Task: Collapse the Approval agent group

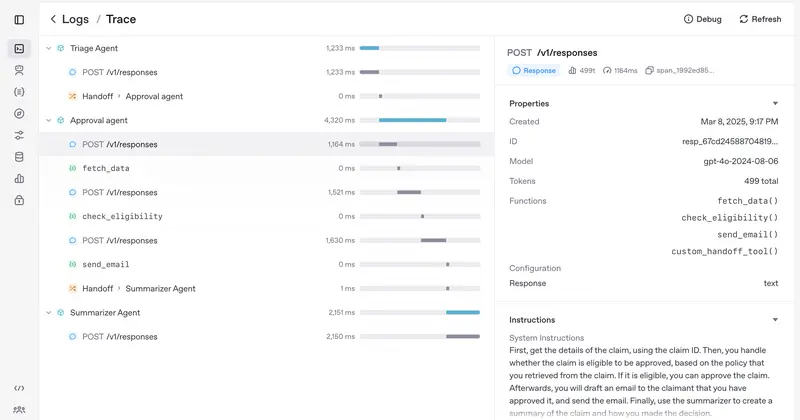Action: (48, 120)
